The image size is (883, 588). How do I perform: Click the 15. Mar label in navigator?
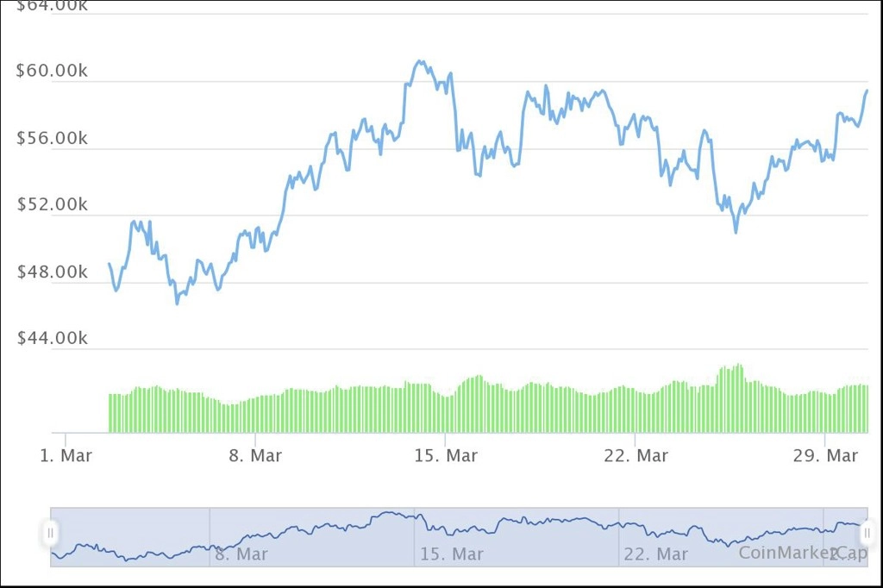coord(452,554)
